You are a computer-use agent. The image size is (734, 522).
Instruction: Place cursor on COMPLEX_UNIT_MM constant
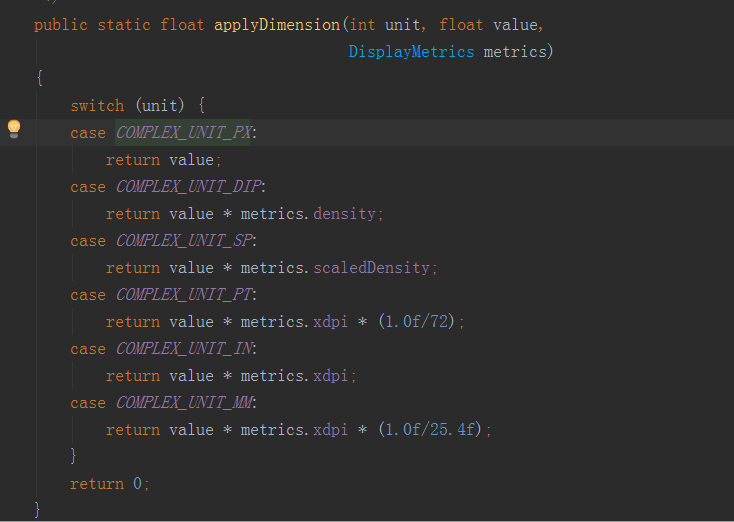(x=184, y=402)
